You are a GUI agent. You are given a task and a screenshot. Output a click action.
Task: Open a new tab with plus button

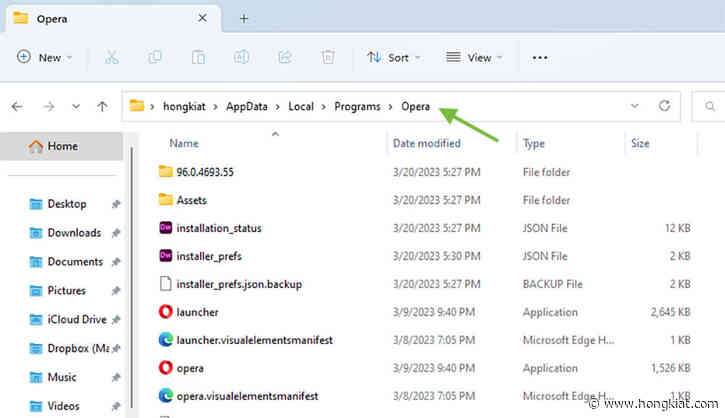click(244, 18)
